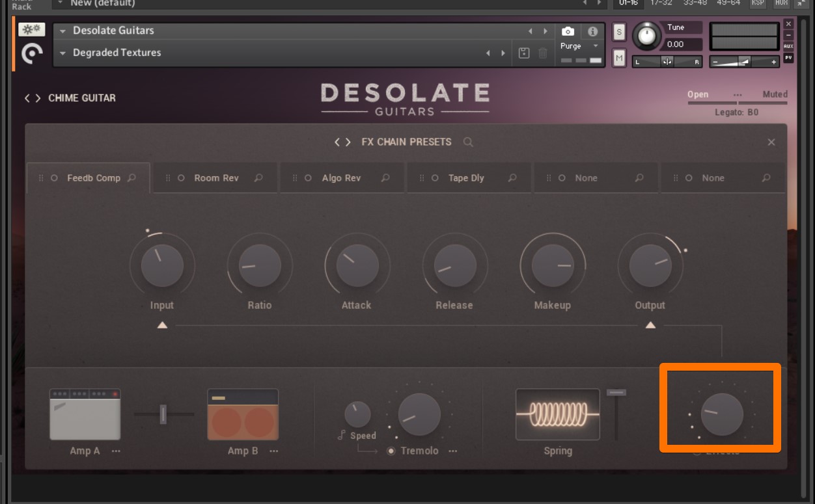Switch to the Tape Dly tab
The image size is (815, 504).
point(466,178)
